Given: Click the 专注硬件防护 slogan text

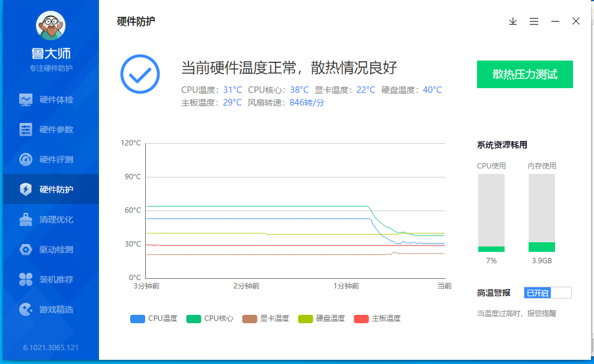Looking at the screenshot, I should pyautogui.click(x=51, y=68).
